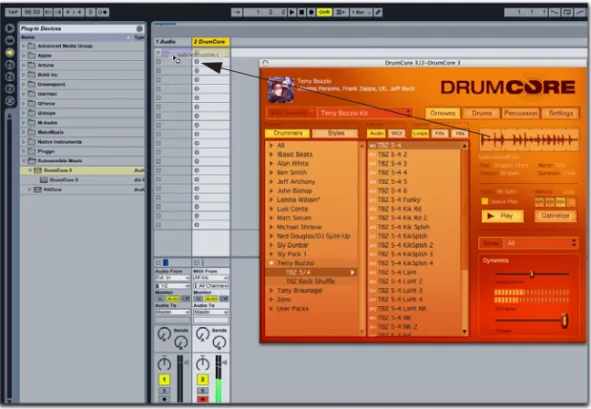Image resolution: width=591 pixels, height=409 pixels.
Task: Solo the Audio track with S button
Action: (164, 391)
